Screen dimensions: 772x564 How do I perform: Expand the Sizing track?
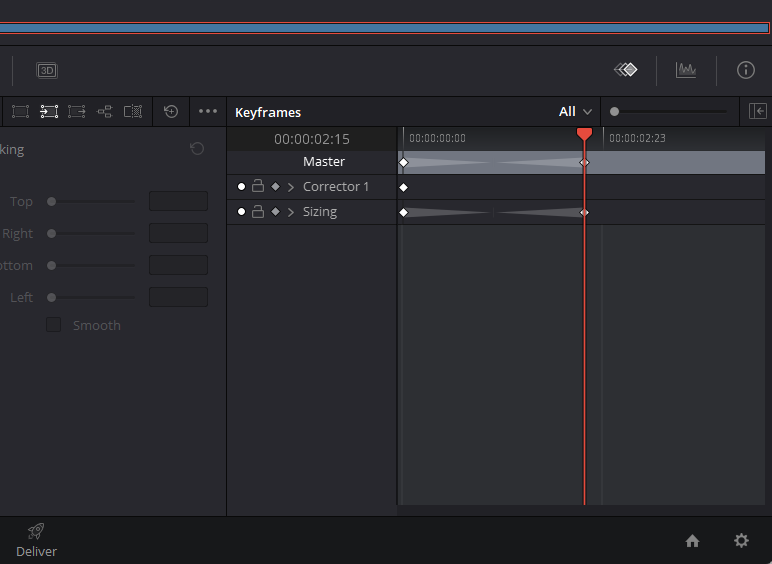[290, 212]
